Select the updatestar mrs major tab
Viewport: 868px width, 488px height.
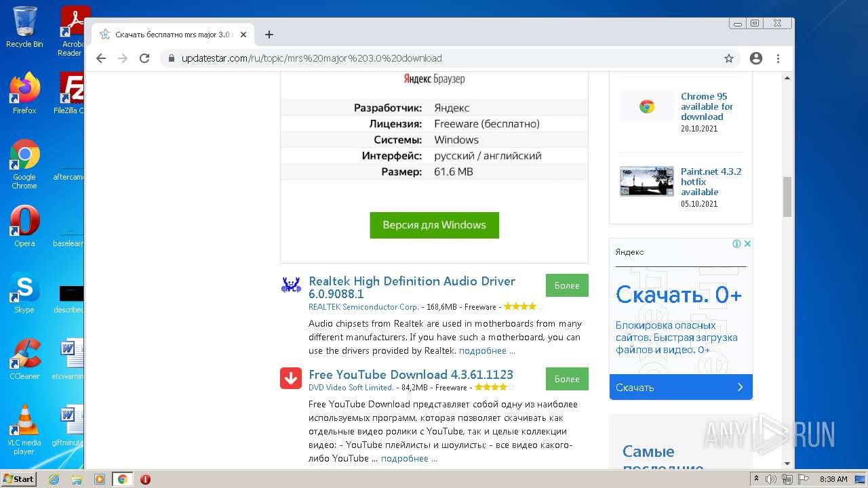[173, 35]
